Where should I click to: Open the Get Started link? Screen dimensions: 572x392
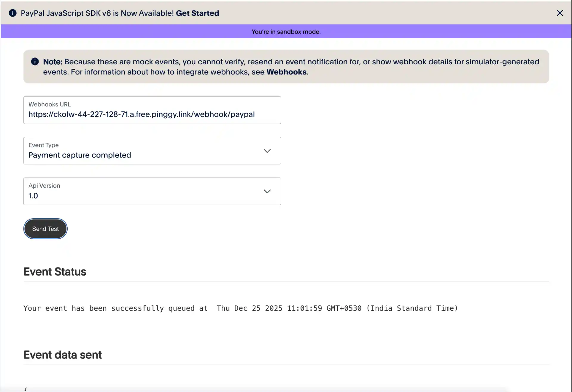pyautogui.click(x=197, y=13)
